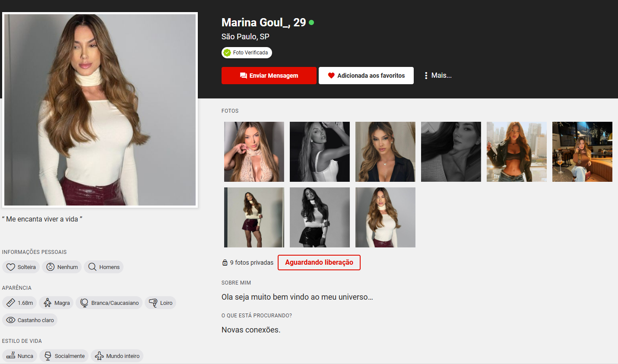618x364 pixels.
Task: Select the Branca/Caucasiano appearance chip
Action: pos(110,303)
